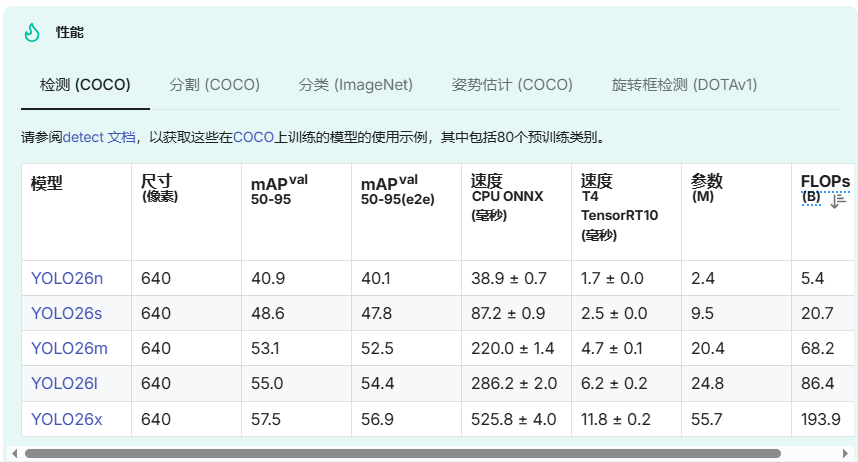Open the YOLO26m model link
This screenshot has width=858, height=462.
coord(69,348)
